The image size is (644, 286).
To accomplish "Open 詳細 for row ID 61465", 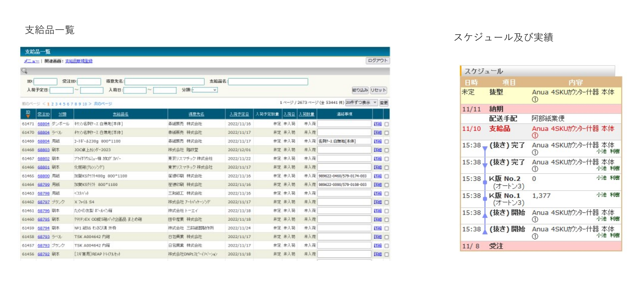I will [377, 176].
